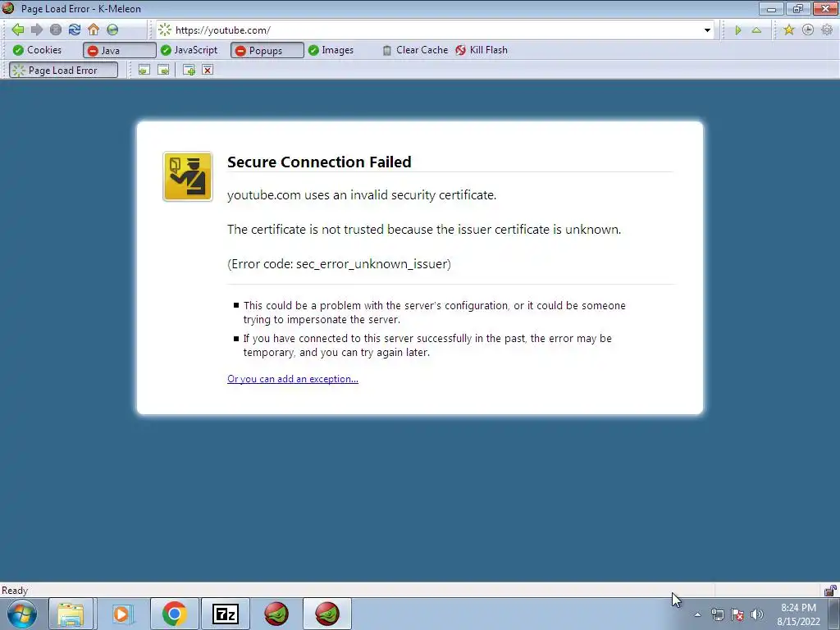Open Bookmarks with the star icon
This screenshot has height=630, width=840.
pos(788,30)
